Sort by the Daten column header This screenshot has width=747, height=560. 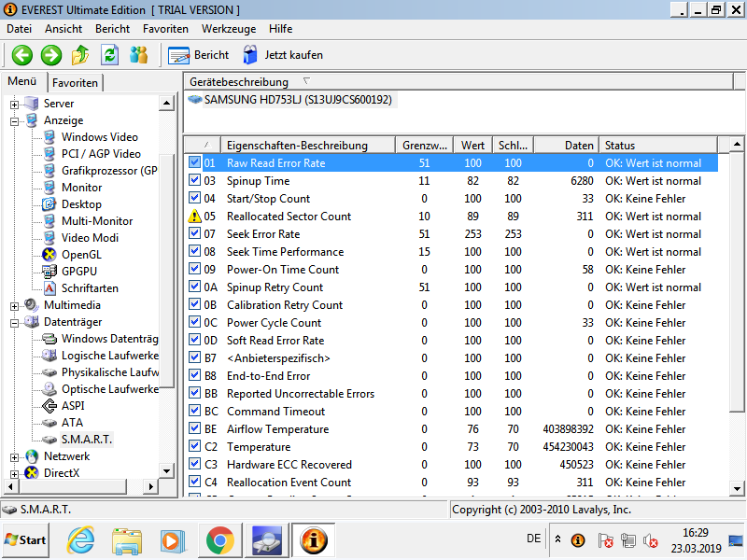coord(566,146)
